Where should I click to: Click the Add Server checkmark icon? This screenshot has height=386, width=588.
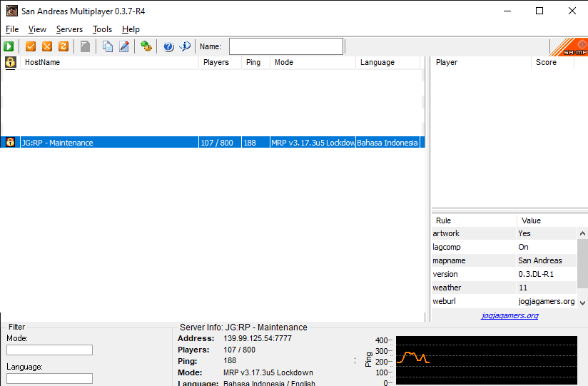tap(31, 46)
